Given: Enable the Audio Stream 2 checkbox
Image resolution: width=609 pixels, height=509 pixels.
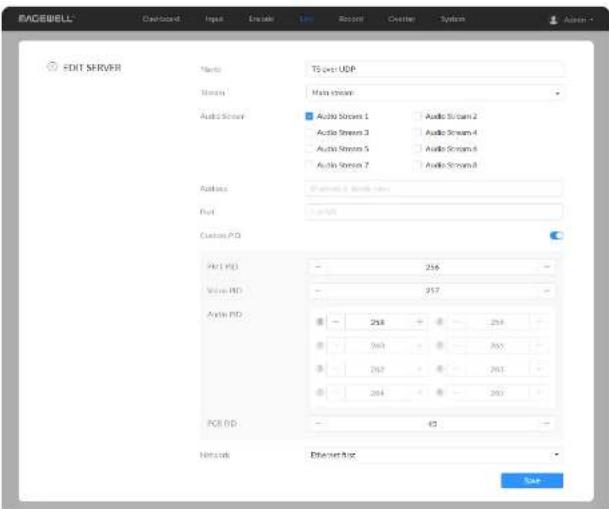Looking at the screenshot, I should point(418,116).
